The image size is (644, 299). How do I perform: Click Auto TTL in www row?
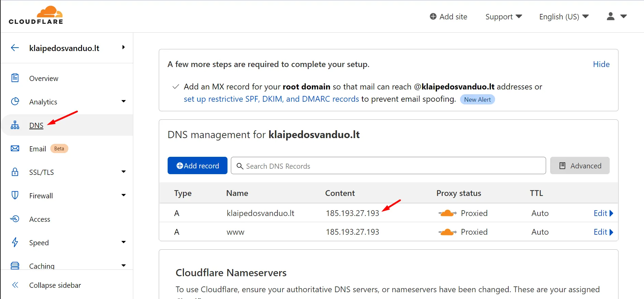(x=540, y=232)
